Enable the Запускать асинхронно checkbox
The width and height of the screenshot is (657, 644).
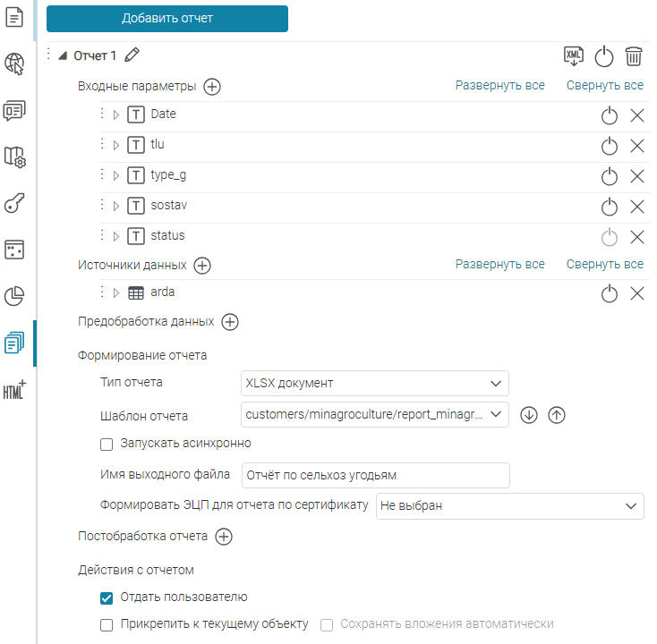[x=107, y=443]
